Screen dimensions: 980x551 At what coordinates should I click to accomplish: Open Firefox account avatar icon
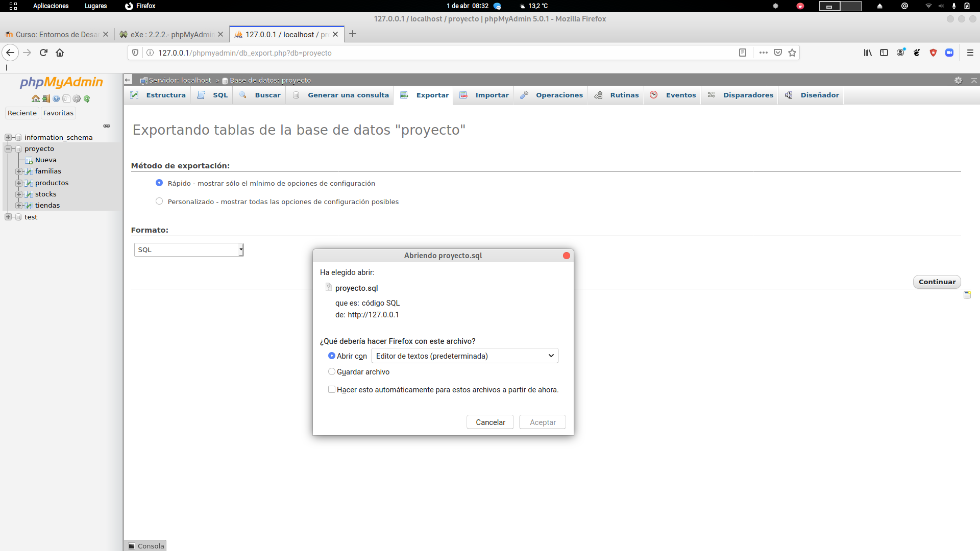[901, 53]
